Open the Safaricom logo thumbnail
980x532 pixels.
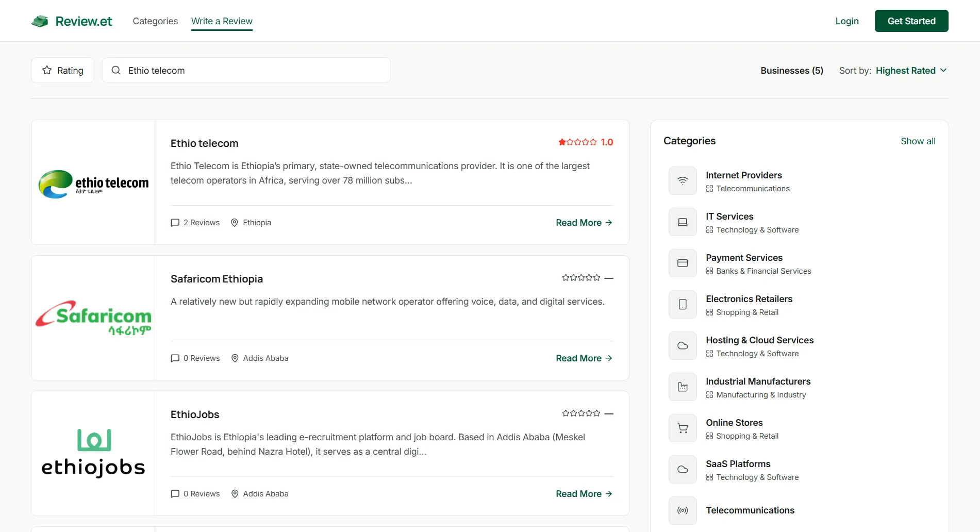[93, 318]
